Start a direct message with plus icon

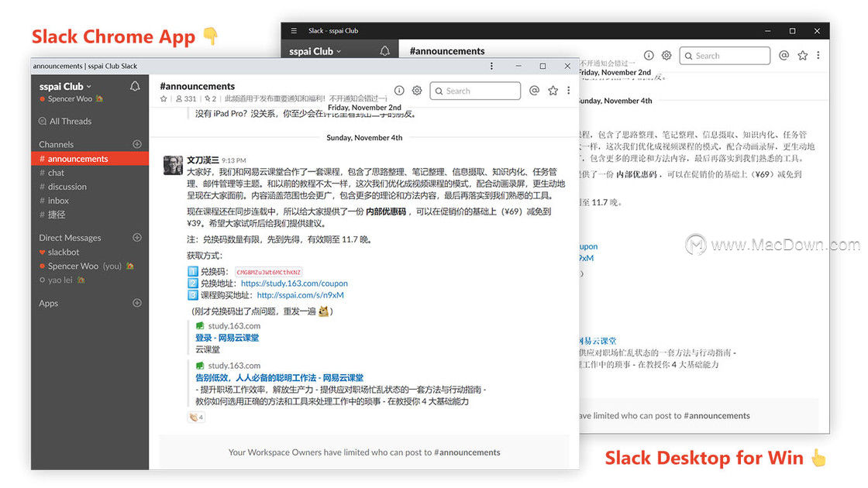point(137,237)
